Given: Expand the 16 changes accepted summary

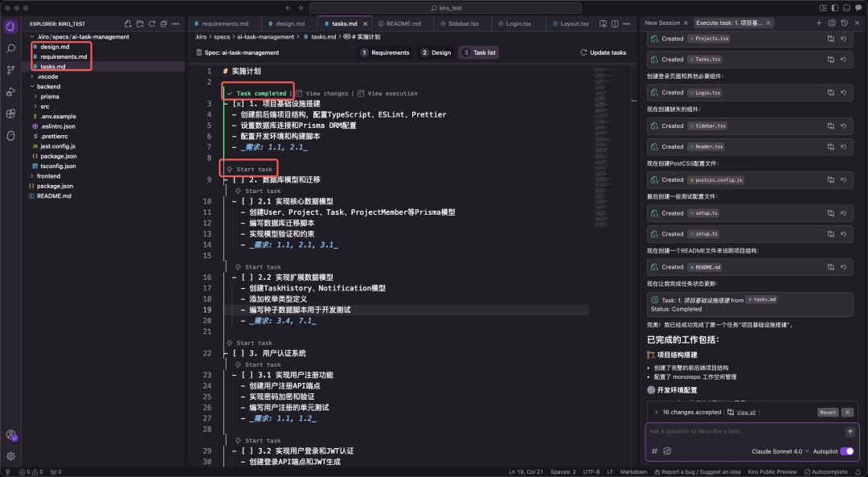Looking at the screenshot, I should [x=686, y=412].
